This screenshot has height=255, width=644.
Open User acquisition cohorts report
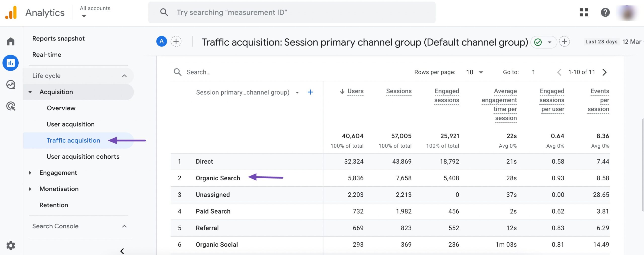coord(83,156)
